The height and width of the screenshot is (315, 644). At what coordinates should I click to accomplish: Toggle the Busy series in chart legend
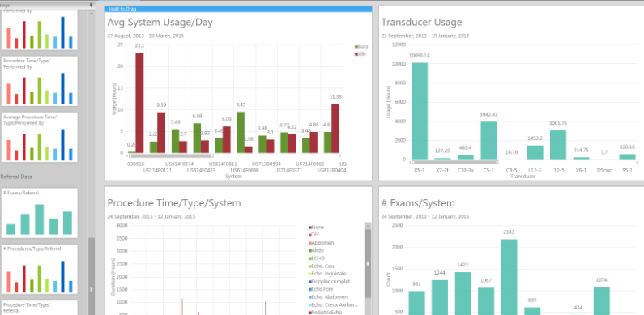[x=361, y=46]
